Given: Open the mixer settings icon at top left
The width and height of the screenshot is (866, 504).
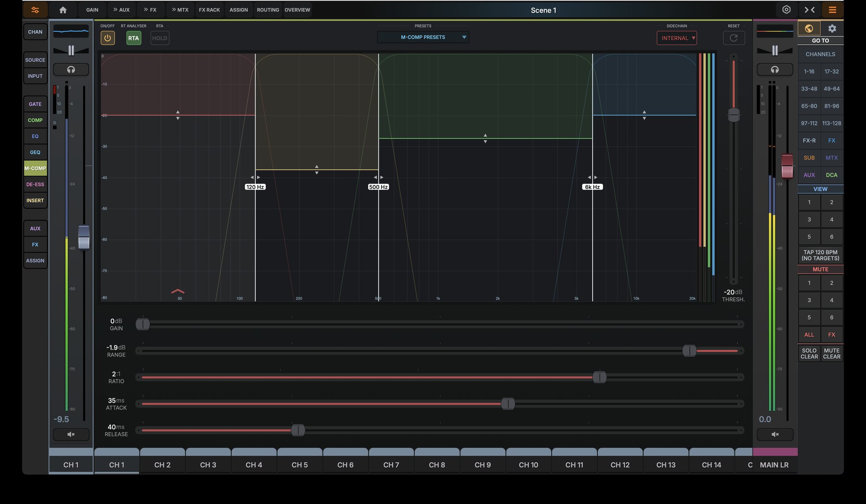Looking at the screenshot, I should pos(35,10).
